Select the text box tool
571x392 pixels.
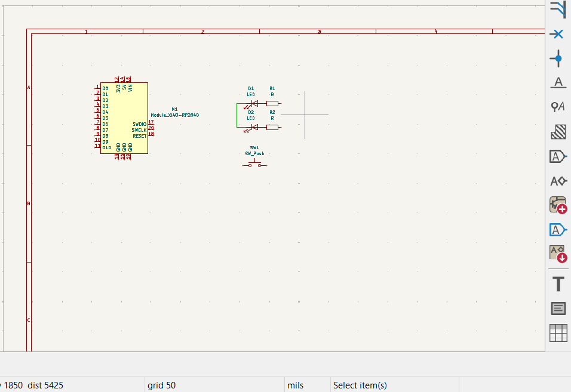click(x=558, y=308)
